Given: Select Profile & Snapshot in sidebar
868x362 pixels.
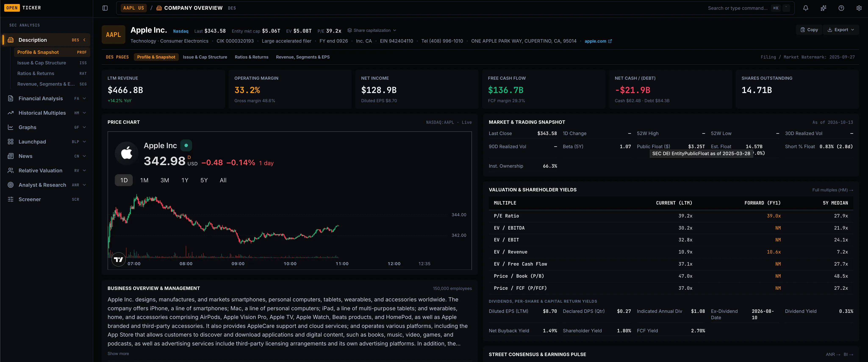Looking at the screenshot, I should [52, 52].
